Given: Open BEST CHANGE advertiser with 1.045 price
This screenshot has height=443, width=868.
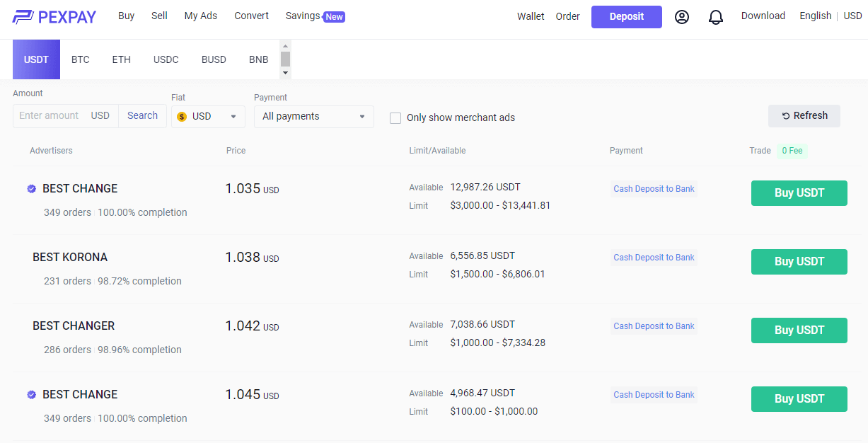Looking at the screenshot, I should (x=80, y=395).
